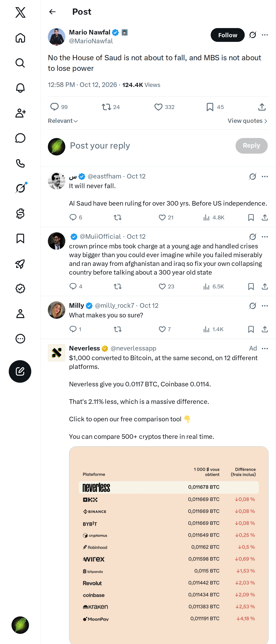This screenshot has width=276, height=644.
Task: Share Mario Nawfal's post
Action: click(262, 107)
